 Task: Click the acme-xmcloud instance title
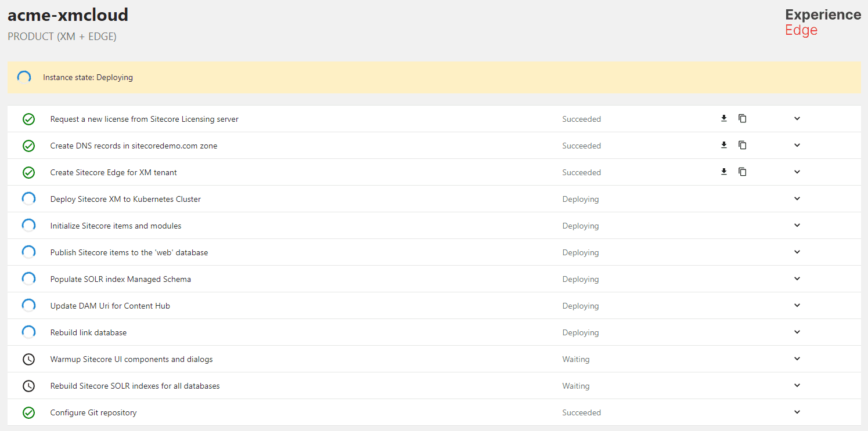(68, 15)
